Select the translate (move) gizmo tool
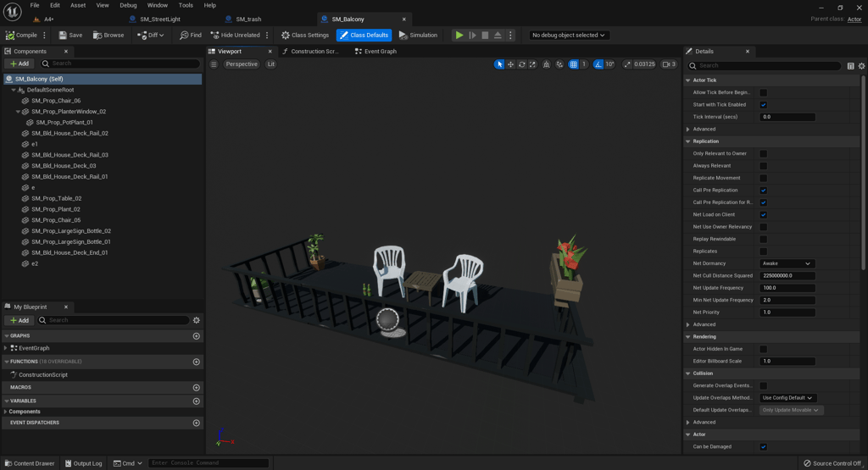Screen dimensions: 868x470 pyautogui.click(x=510, y=64)
